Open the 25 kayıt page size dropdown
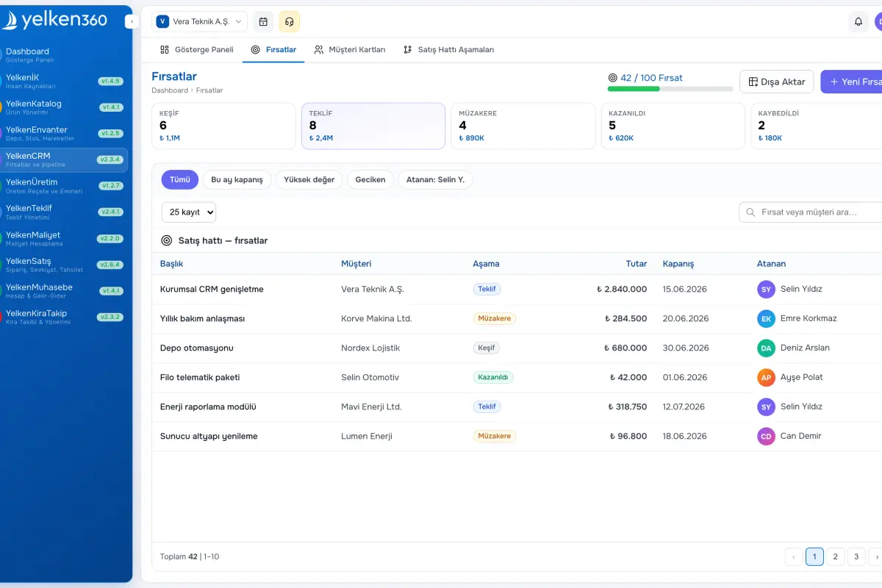The image size is (882, 588). tap(189, 212)
